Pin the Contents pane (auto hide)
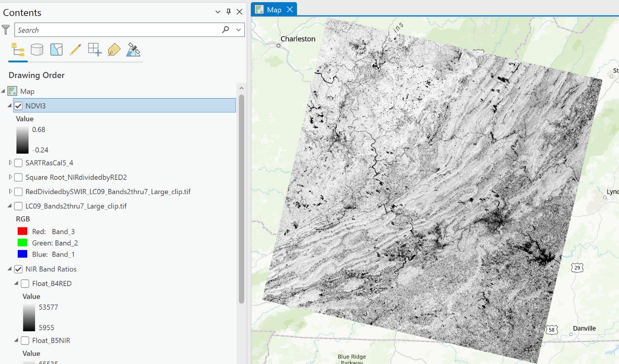The image size is (619, 364). point(229,12)
